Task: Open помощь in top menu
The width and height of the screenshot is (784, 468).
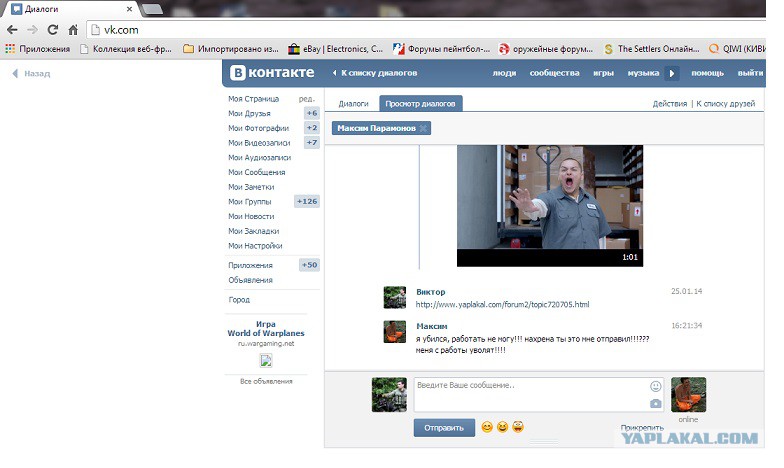Action: pyautogui.click(x=708, y=73)
